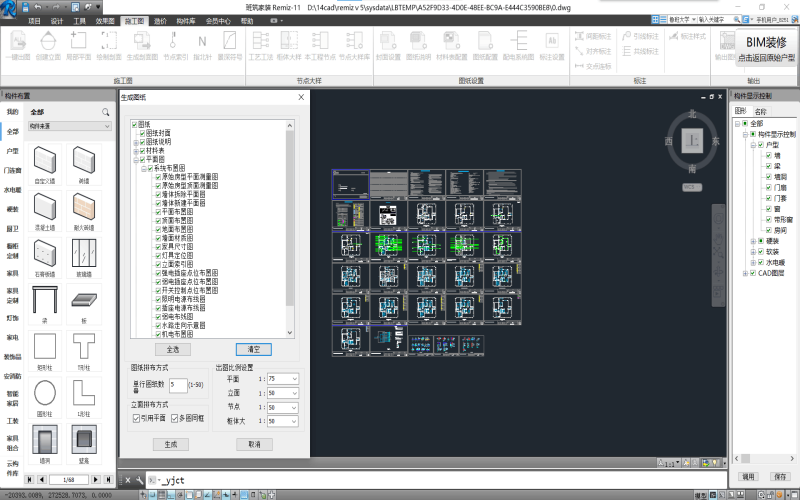Open the 效果图 ribbon tab

tap(105, 21)
